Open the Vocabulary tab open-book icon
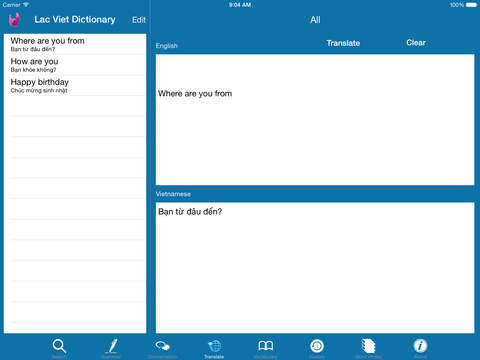Screen dimensions: 480x360 point(266,346)
